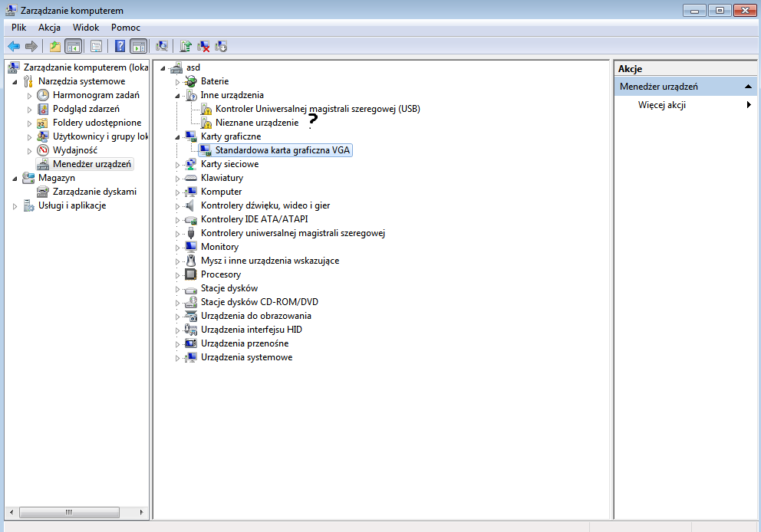The image size is (761, 532).
Task: Toggle the action pane toolbar icon
Action: tap(139, 47)
